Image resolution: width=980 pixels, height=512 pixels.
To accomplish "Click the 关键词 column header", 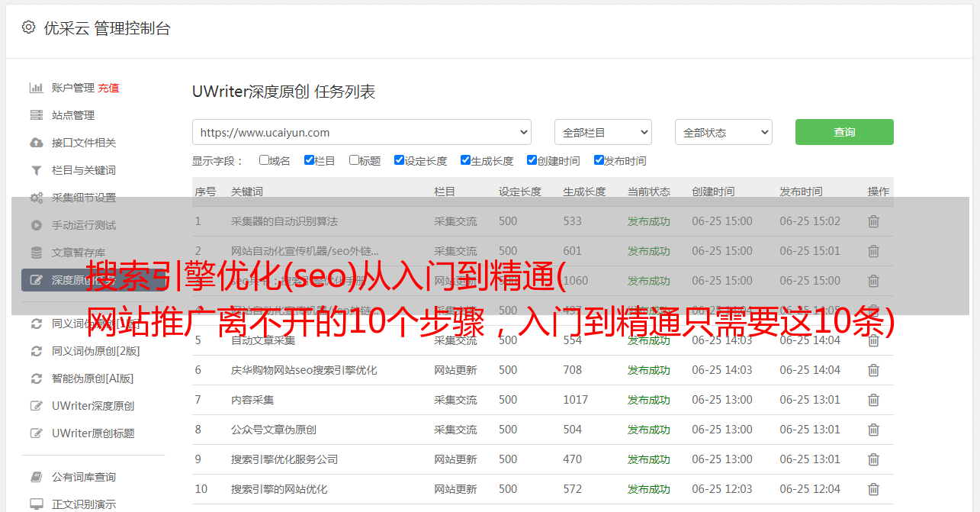I will [x=247, y=192].
